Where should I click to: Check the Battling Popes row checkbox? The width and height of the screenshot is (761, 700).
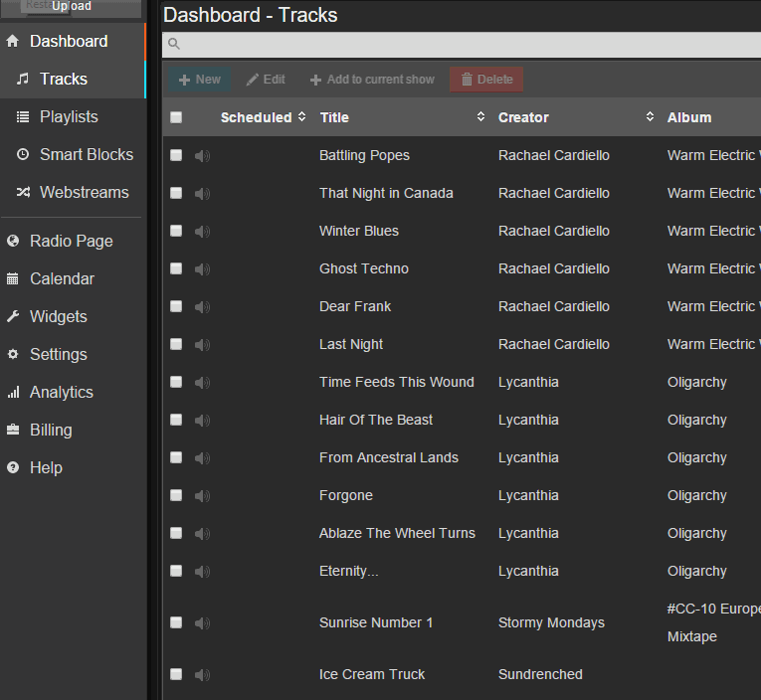[x=176, y=155]
